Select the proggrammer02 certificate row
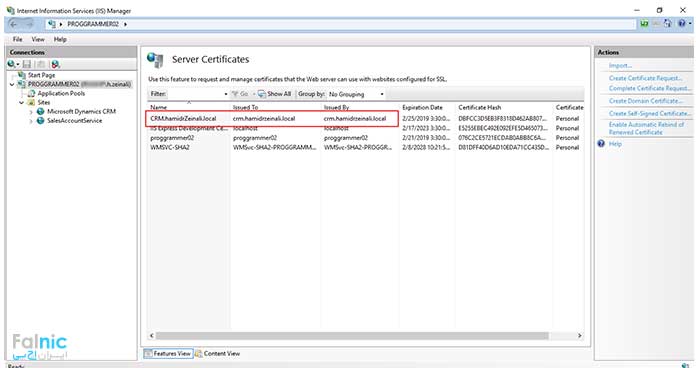Viewport: 696px width, 368px height. point(365,138)
